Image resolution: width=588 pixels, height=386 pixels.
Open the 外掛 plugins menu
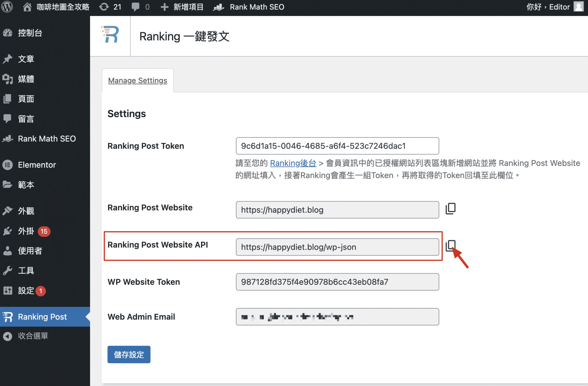(x=26, y=231)
